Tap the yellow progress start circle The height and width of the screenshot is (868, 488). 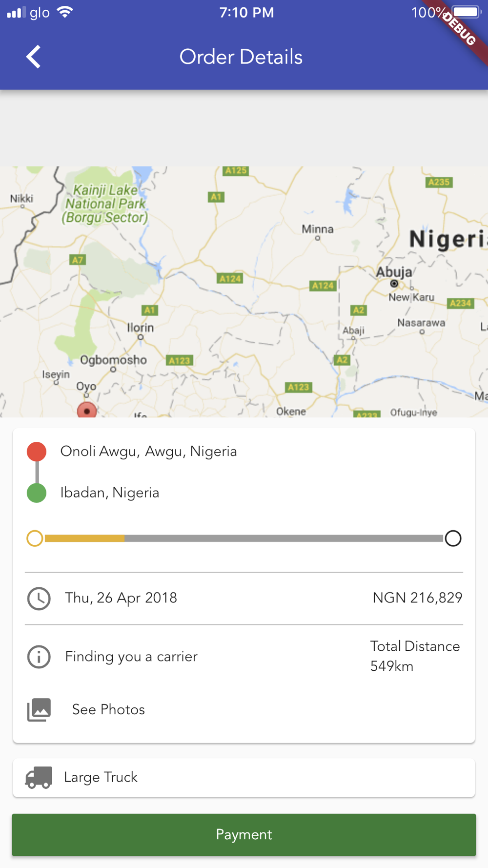35,538
